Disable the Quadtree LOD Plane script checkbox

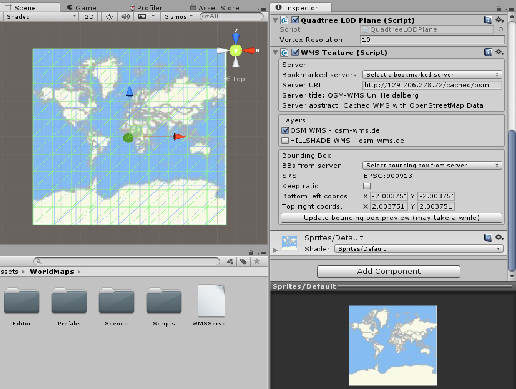tap(295, 20)
